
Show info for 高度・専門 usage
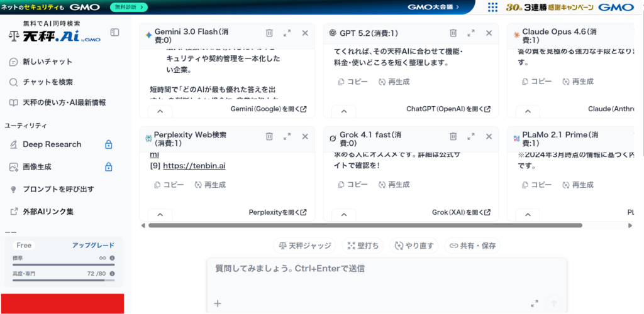tap(112, 273)
